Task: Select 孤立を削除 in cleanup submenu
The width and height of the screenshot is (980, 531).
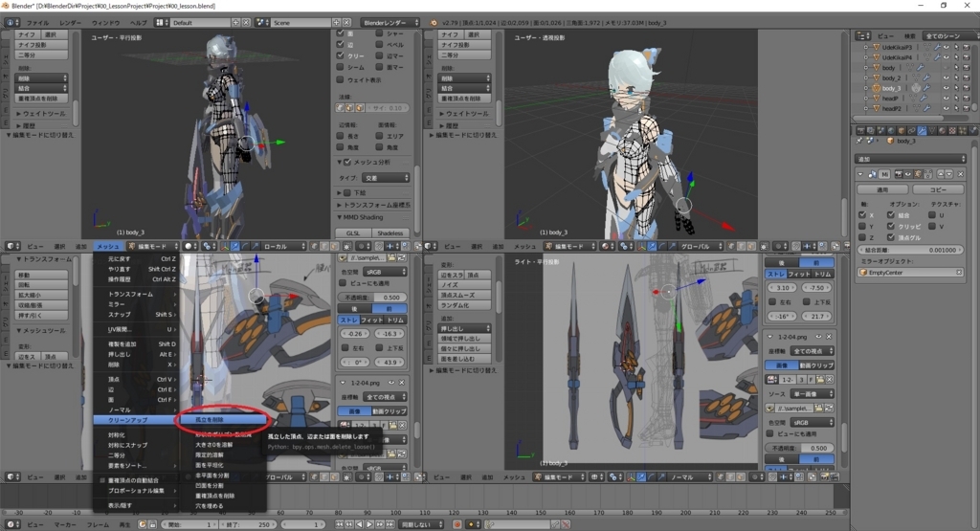Action: (x=222, y=420)
